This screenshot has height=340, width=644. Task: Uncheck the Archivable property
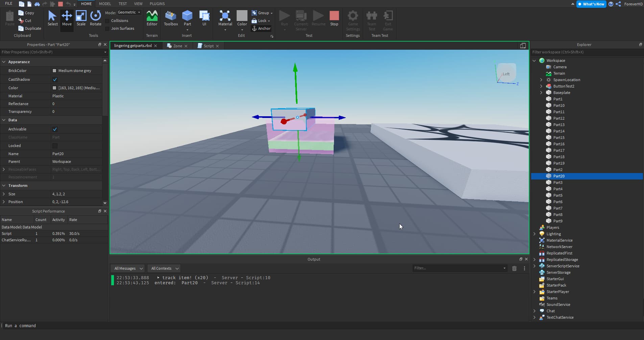(x=55, y=129)
